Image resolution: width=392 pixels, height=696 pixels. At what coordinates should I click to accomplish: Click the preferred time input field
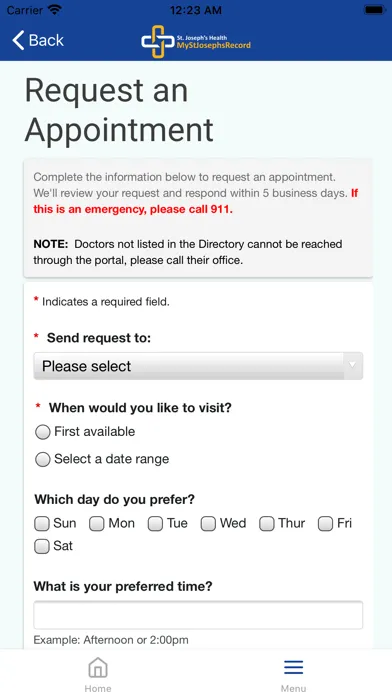click(198, 615)
